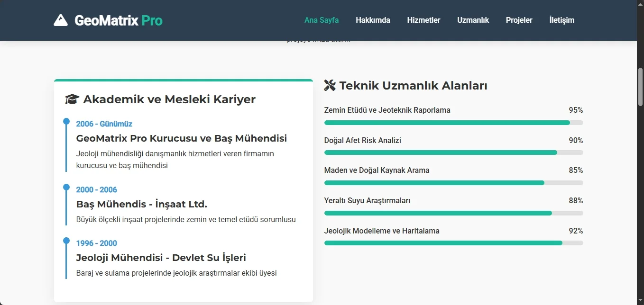Click the heading "Teknik Uzmanlık Alanları"
The height and width of the screenshot is (305, 644).
click(x=413, y=86)
